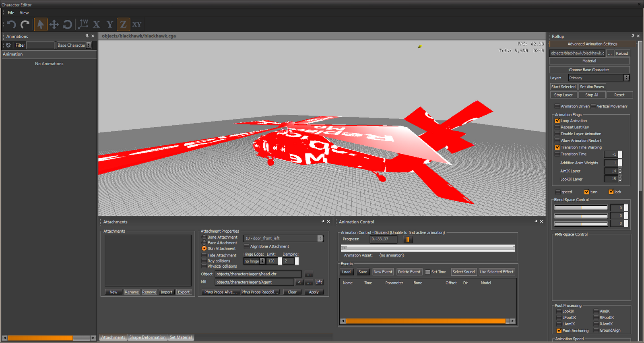The image size is (644, 343).
Task: Enable Set Time checkbox in Events
Action: click(x=428, y=272)
